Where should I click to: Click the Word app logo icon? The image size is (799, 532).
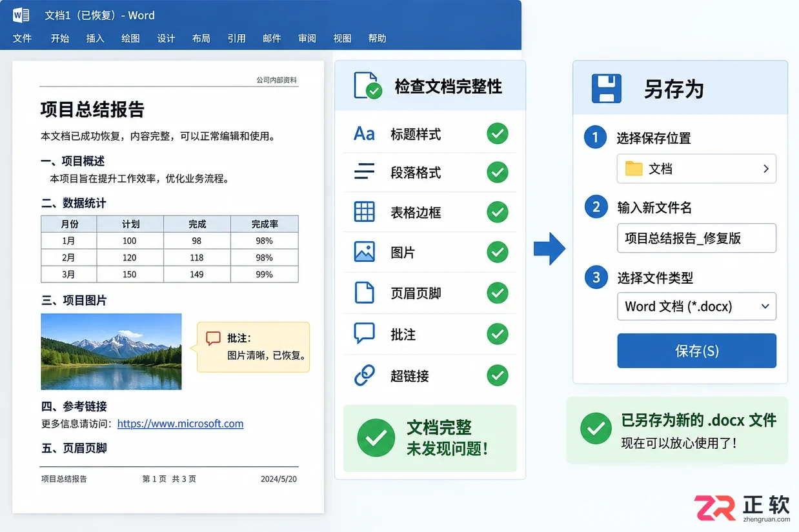click(x=21, y=15)
